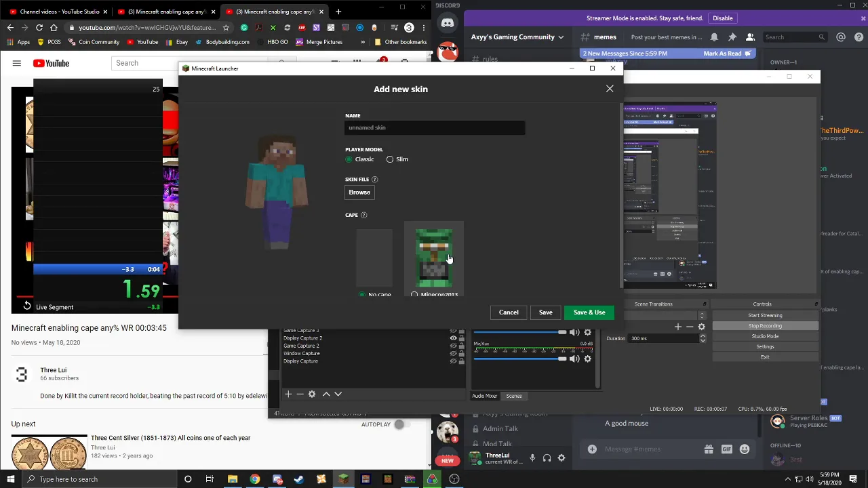This screenshot has width=868, height=488.
Task: Select the Classic player model radio
Action: [349, 159]
